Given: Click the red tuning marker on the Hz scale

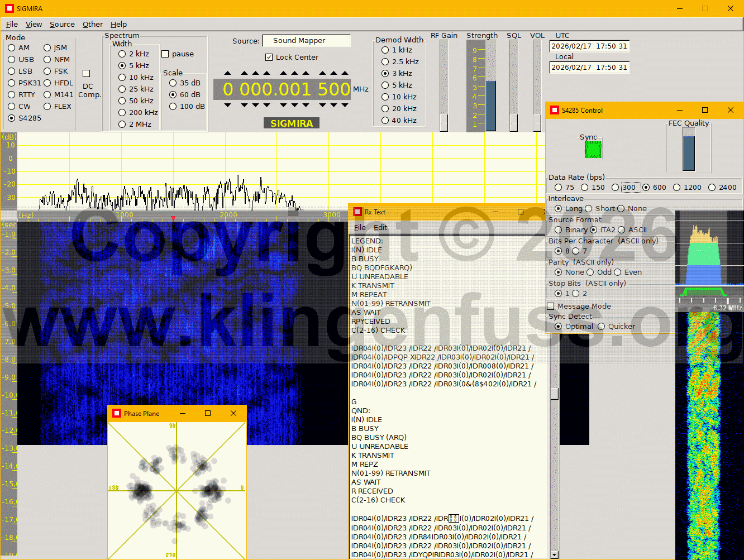Looking at the screenshot, I should point(173,218).
